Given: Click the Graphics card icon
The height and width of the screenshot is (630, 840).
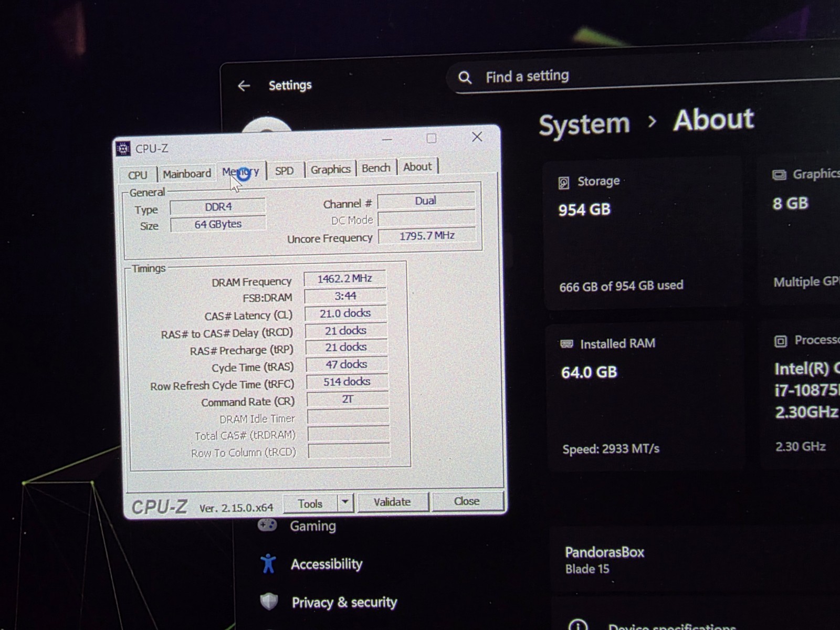Looking at the screenshot, I should tap(779, 175).
